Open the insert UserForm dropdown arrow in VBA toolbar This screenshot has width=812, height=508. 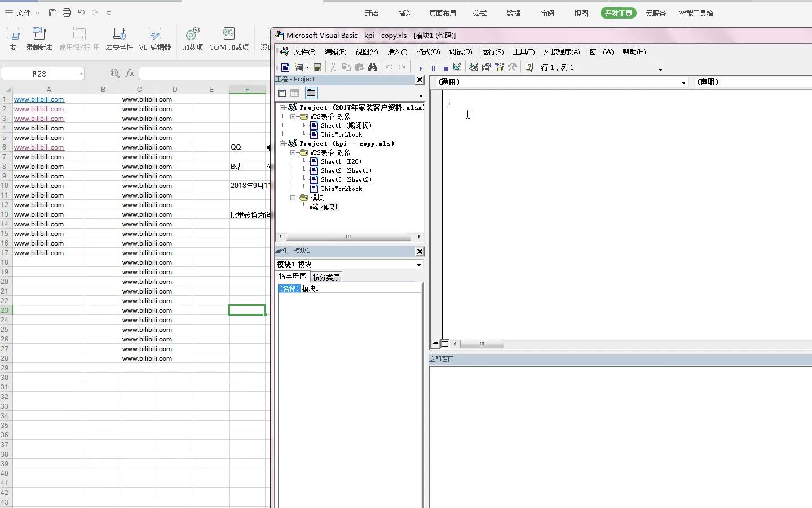pos(307,67)
